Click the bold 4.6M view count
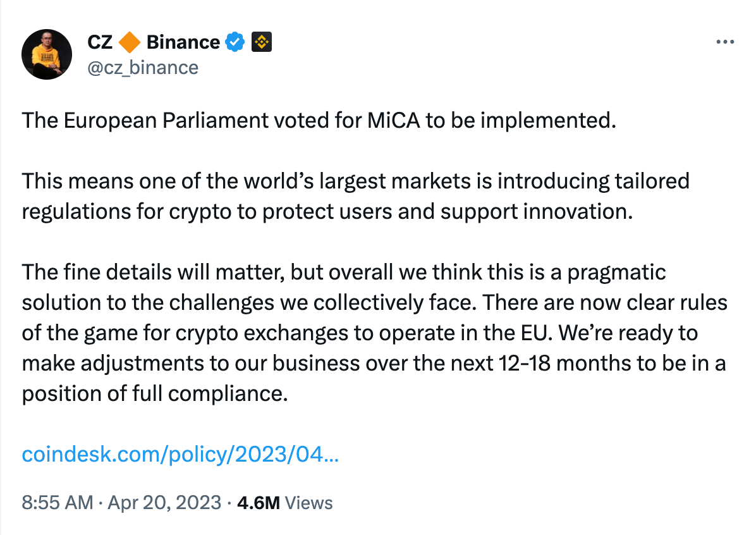756x535 pixels. (x=259, y=503)
